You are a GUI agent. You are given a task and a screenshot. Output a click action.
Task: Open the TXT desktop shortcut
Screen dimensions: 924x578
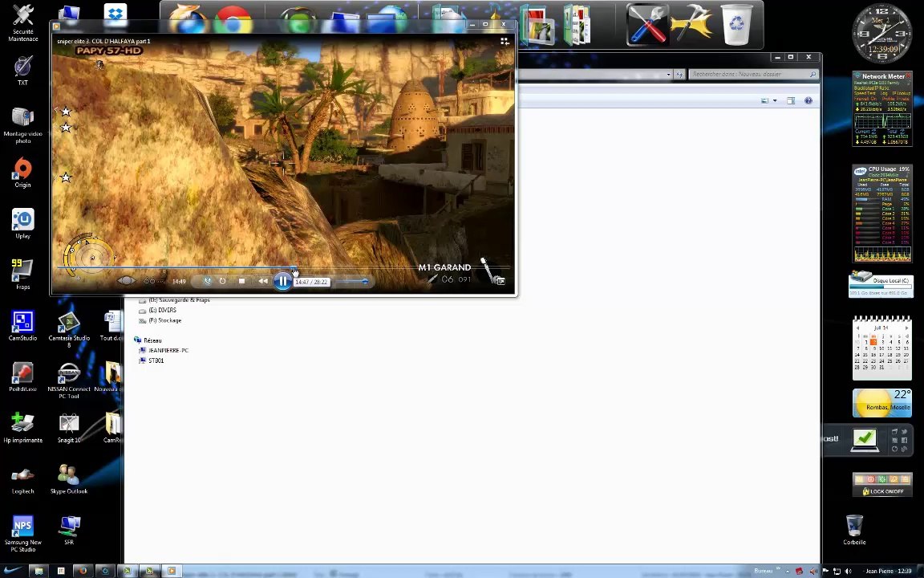point(22,71)
